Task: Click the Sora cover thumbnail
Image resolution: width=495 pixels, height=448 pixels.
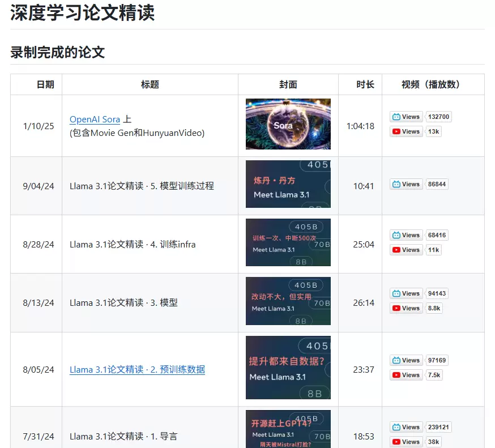Action: 288,124
